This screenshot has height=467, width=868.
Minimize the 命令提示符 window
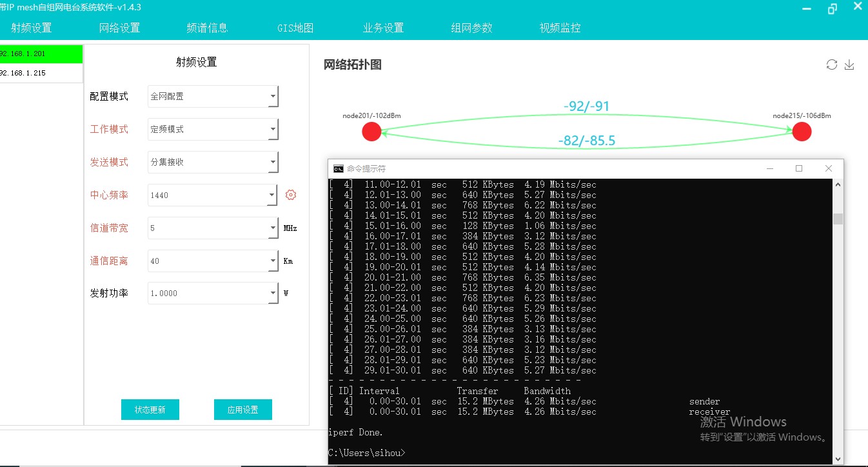tap(770, 168)
